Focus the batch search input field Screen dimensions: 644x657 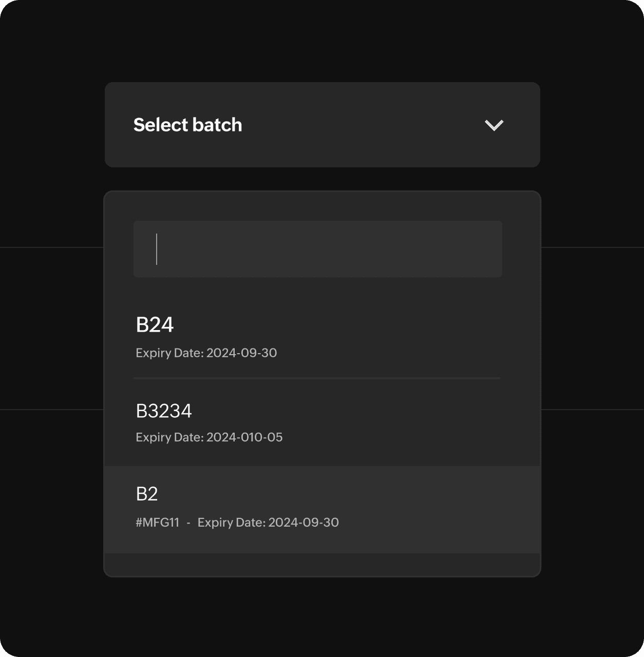coord(317,249)
